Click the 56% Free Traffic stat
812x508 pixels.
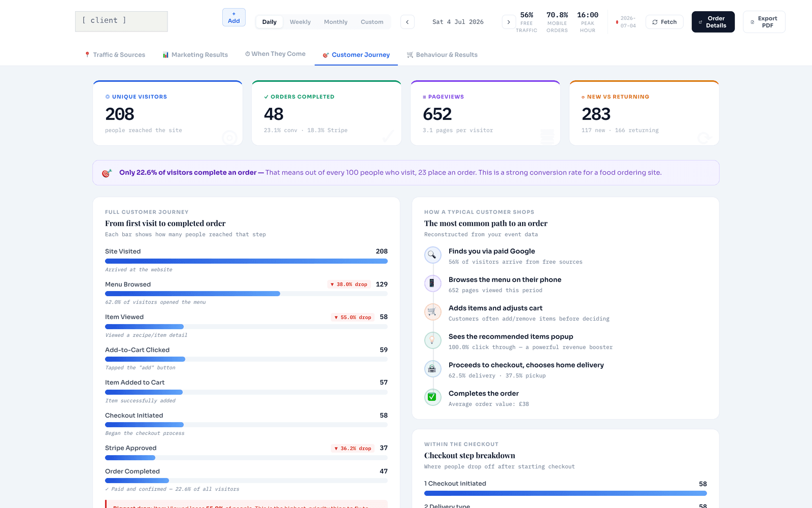coord(526,22)
